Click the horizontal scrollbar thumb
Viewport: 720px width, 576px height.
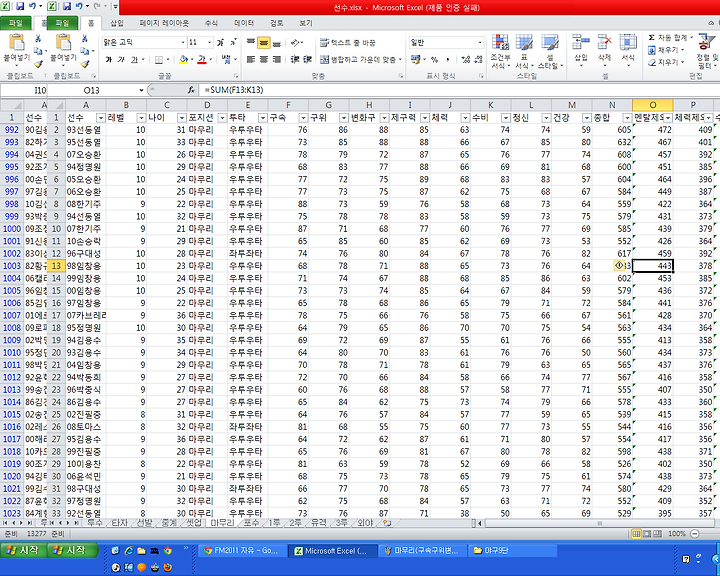pyautogui.click(x=599, y=523)
